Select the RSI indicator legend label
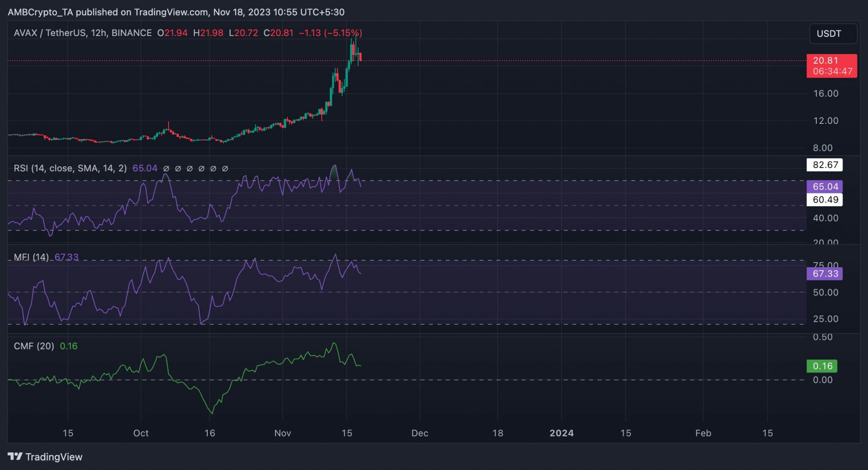Image resolution: width=868 pixels, height=470 pixels. tap(70, 168)
